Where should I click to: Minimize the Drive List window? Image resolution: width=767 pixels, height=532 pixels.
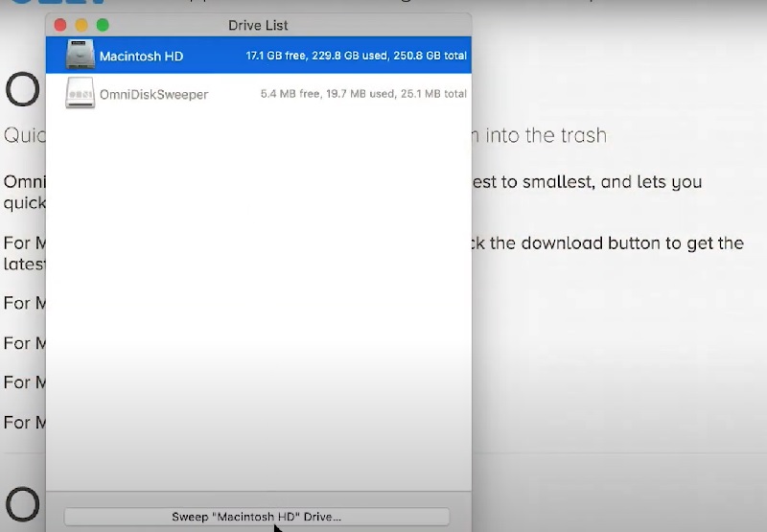coord(81,25)
